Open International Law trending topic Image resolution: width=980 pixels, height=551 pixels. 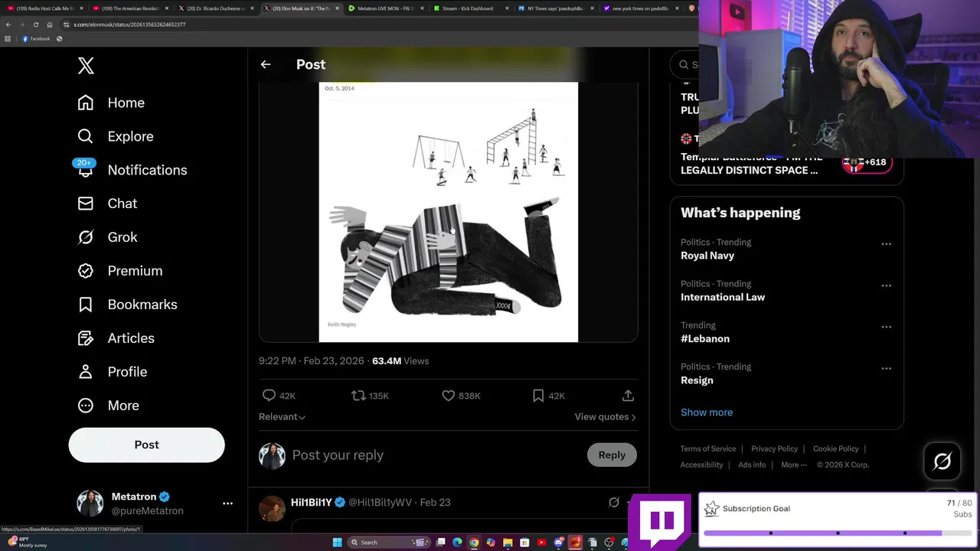click(723, 297)
